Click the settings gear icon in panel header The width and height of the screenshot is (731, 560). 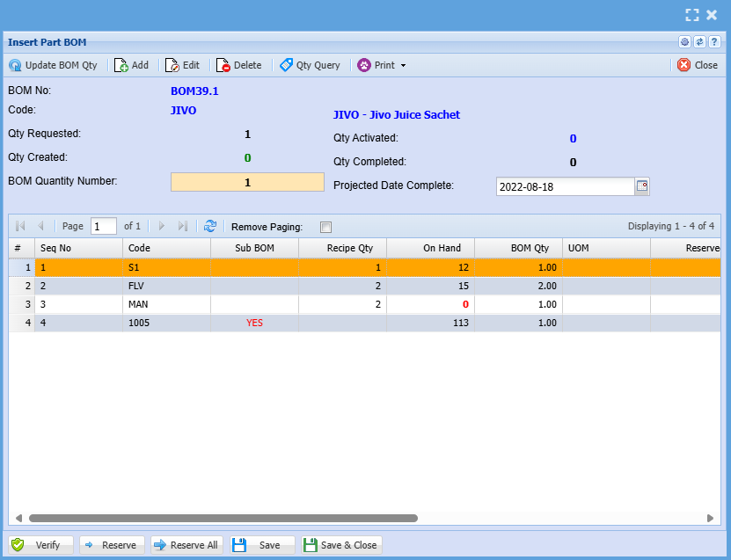684,42
